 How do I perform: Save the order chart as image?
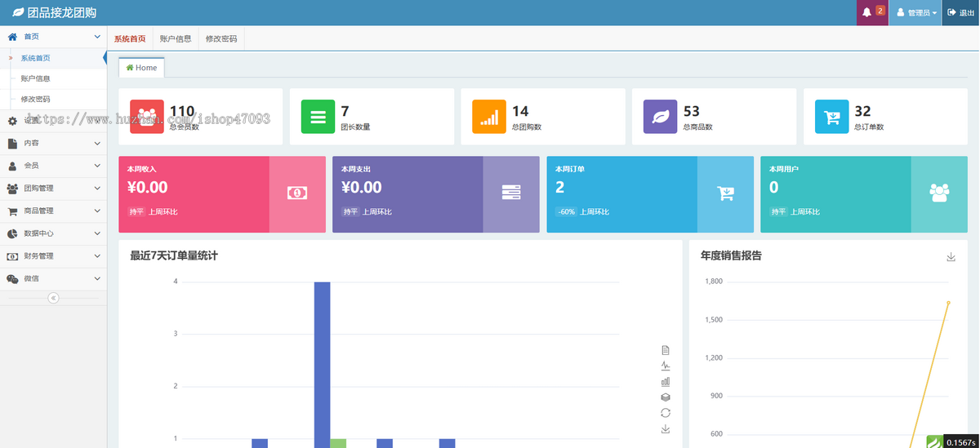coord(666,428)
